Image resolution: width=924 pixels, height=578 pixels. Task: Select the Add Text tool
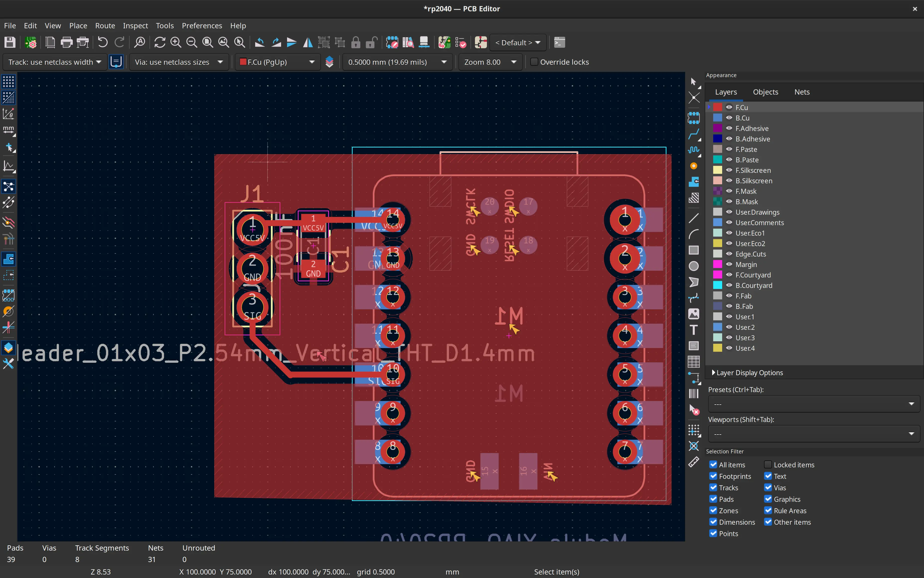click(693, 330)
